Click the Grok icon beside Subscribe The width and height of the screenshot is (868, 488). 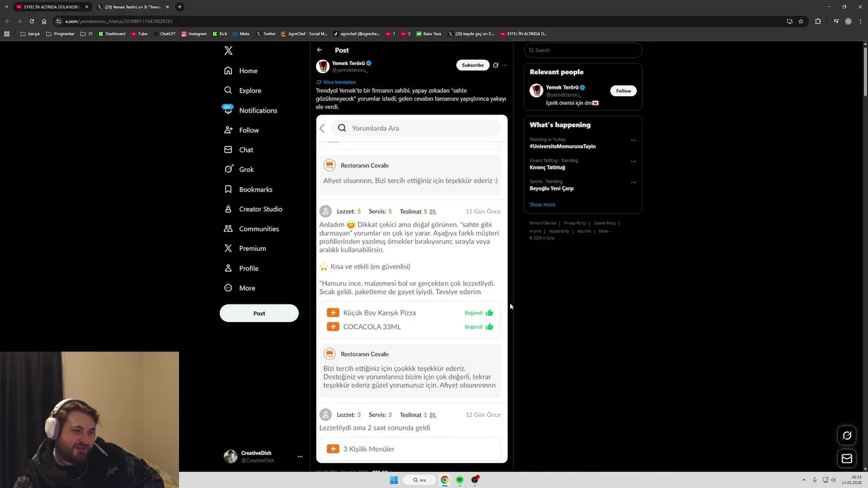(496, 65)
